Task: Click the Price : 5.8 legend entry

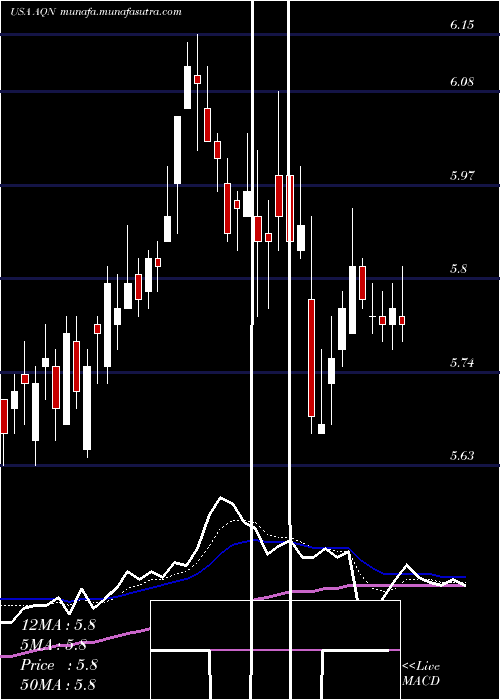Action: tap(58, 665)
